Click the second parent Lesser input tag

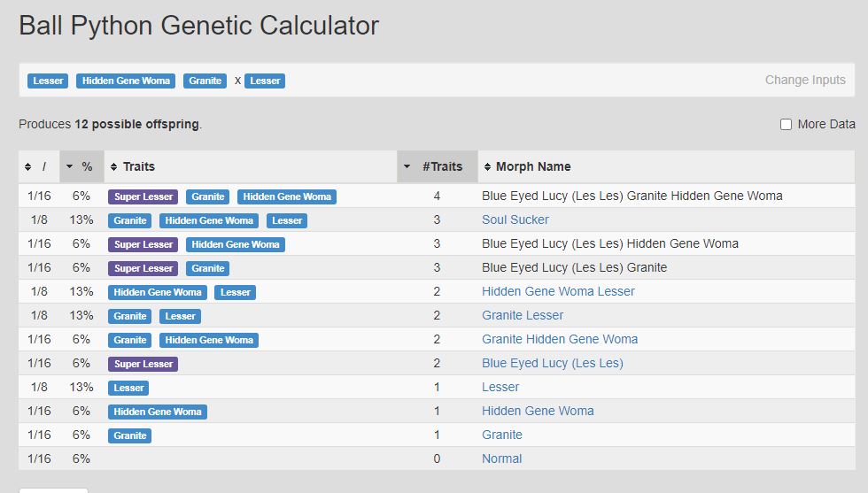coord(265,81)
